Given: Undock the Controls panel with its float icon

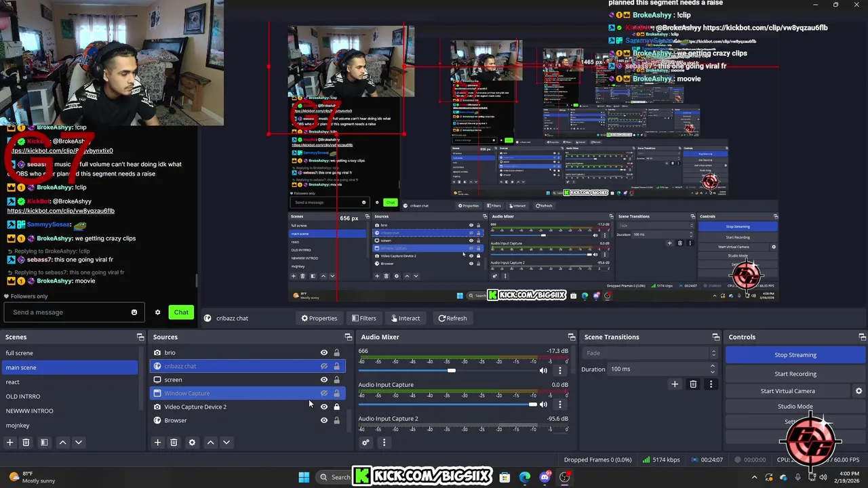Looking at the screenshot, I should [x=862, y=337].
